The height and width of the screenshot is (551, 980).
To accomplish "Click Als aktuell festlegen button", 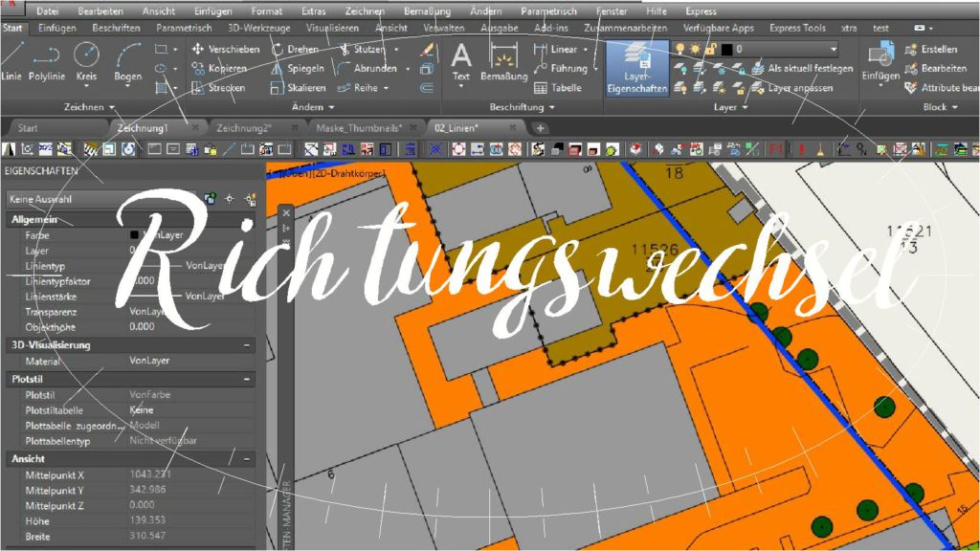I will click(x=810, y=69).
